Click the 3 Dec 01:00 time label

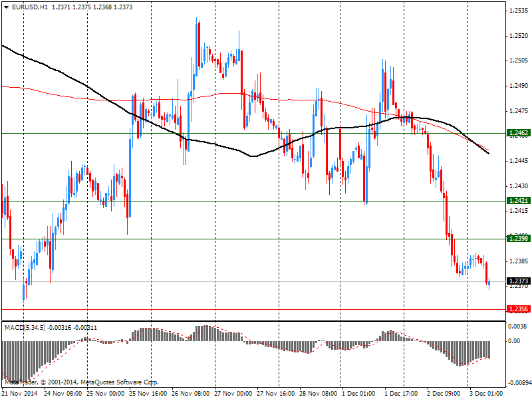(x=486, y=394)
